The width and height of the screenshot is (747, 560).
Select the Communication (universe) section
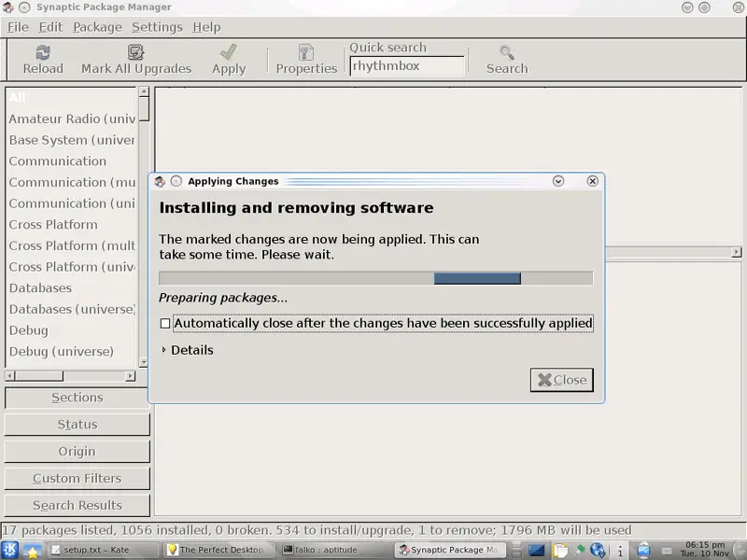tap(71, 203)
